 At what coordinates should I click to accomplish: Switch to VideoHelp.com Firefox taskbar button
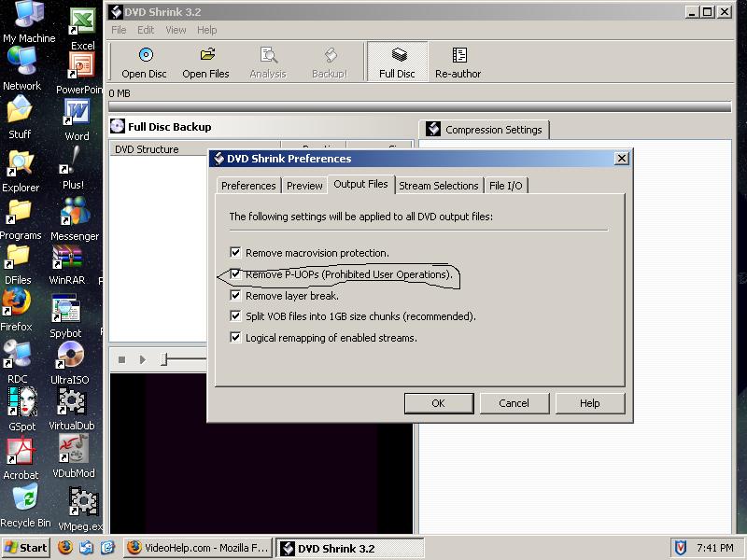[x=199, y=548]
